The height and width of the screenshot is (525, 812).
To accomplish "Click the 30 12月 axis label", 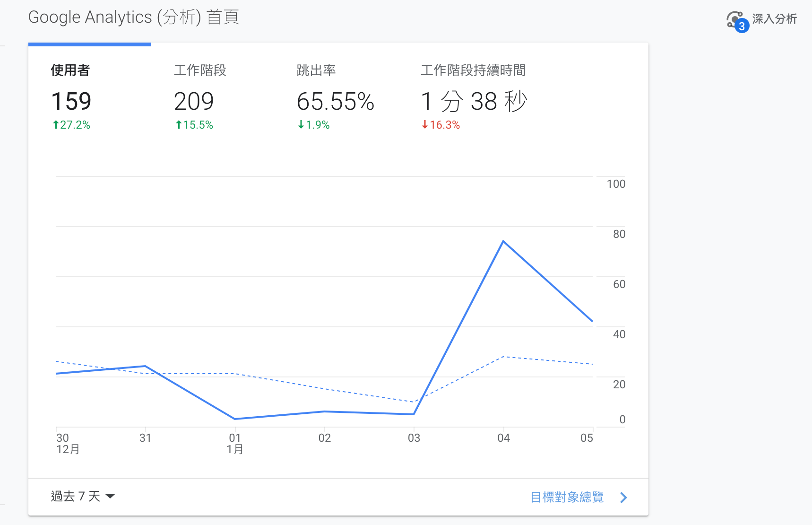I will tap(68, 443).
